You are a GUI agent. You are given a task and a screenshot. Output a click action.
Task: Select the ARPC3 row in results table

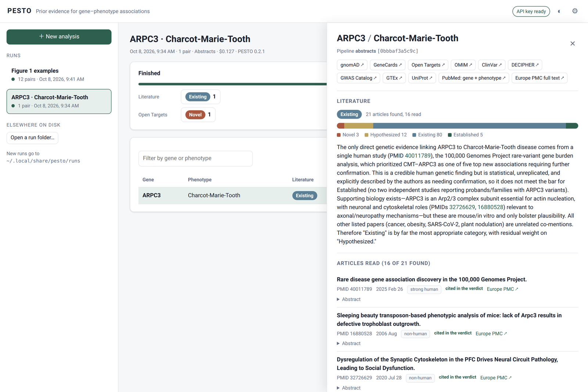pyautogui.click(x=232, y=195)
